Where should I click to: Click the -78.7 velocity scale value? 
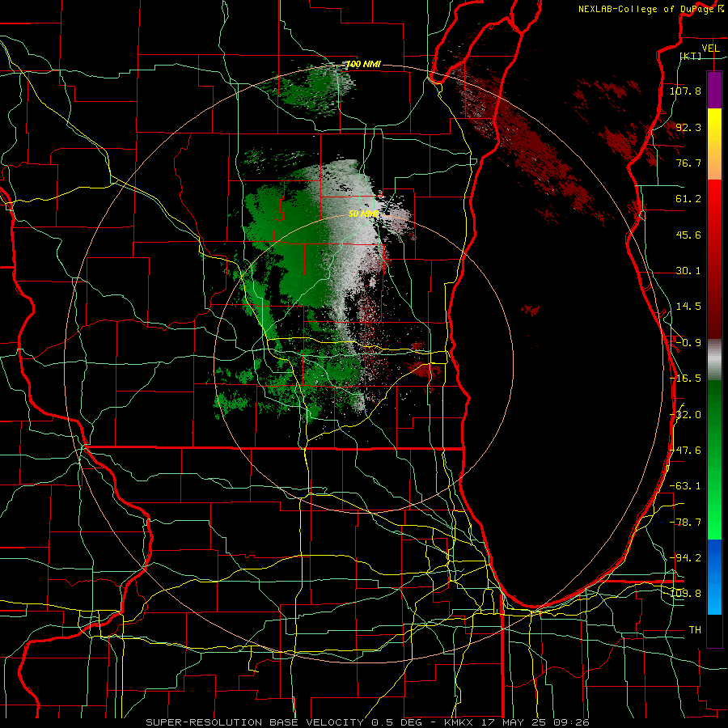tap(685, 523)
